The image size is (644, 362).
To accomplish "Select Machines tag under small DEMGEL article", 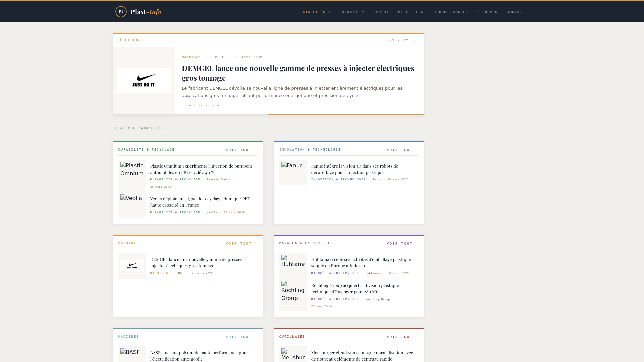I will click(x=159, y=273).
